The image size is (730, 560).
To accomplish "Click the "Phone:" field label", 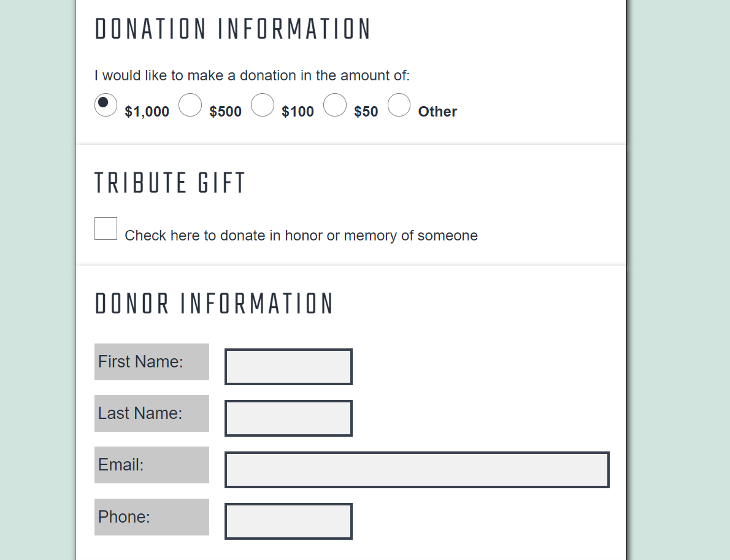I will [x=124, y=517].
